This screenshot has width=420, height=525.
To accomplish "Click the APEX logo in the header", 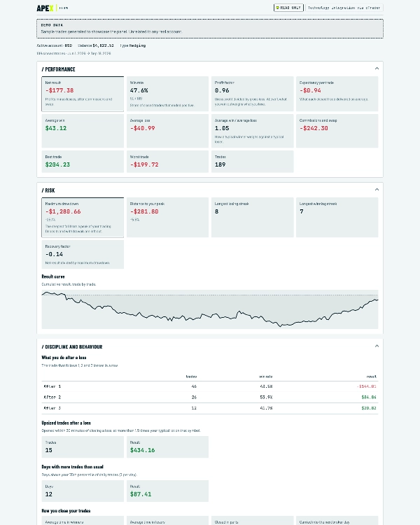I will 45,8.
